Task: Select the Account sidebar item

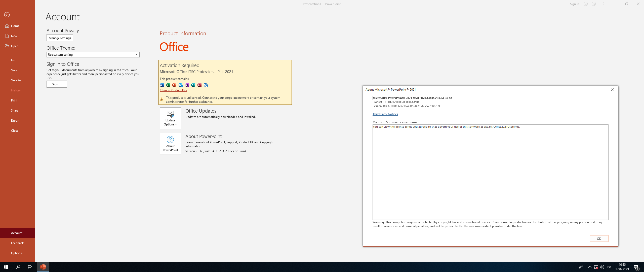Action: coord(18,233)
